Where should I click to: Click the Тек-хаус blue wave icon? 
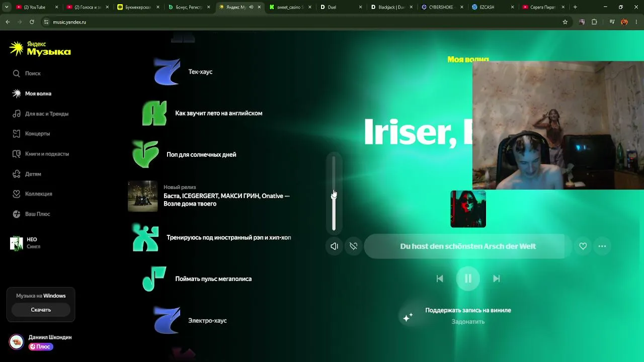coord(167,71)
